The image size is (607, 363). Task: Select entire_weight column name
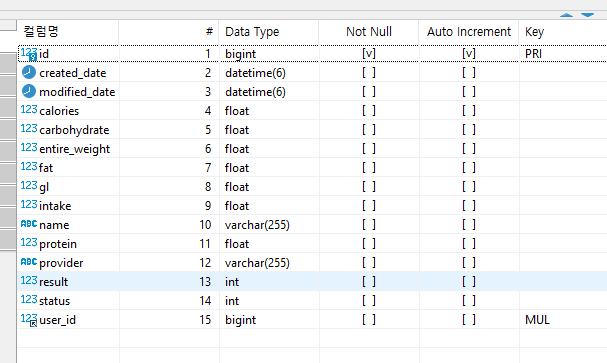(74, 149)
